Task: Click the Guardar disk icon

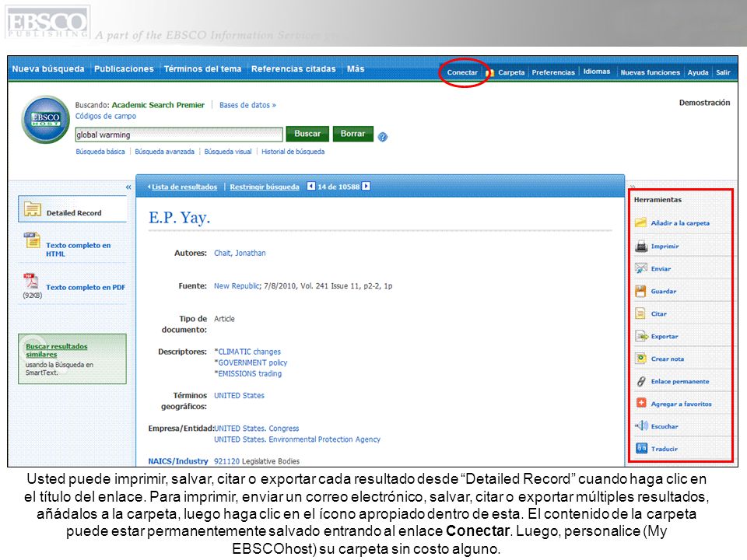Action: [x=640, y=291]
